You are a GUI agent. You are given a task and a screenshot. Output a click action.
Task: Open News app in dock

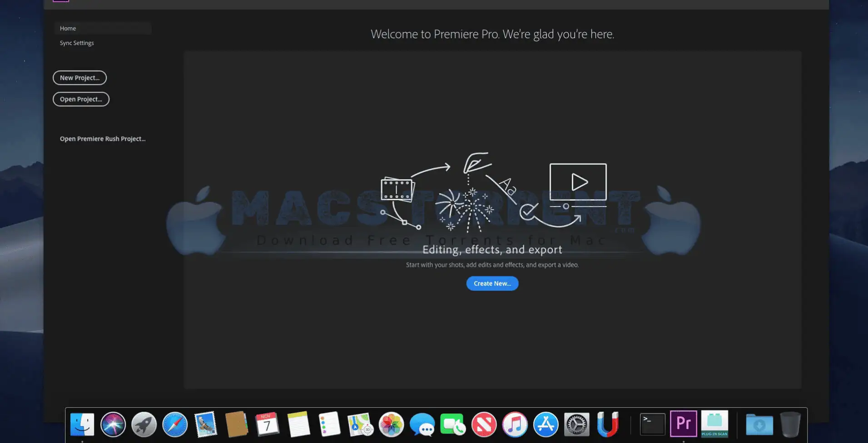pyautogui.click(x=484, y=424)
